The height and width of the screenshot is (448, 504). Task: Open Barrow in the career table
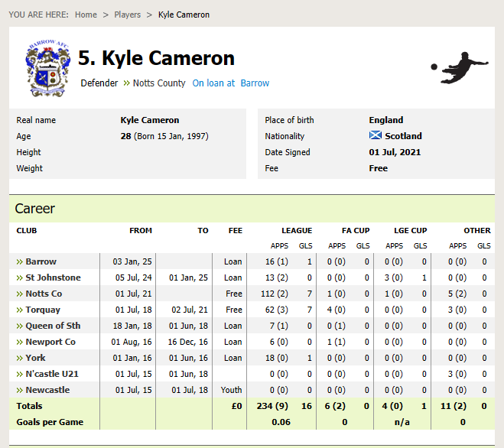click(x=41, y=261)
